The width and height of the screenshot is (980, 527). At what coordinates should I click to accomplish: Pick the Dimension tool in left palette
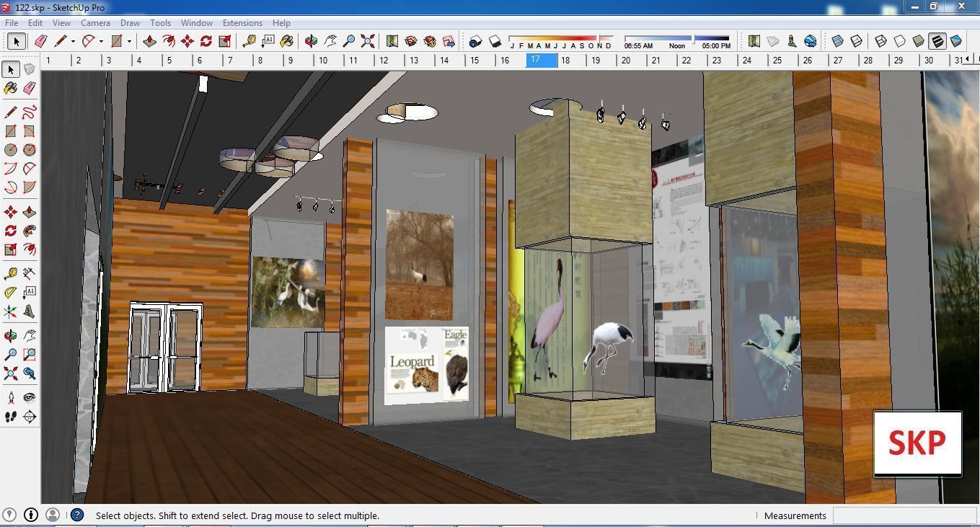coord(29,274)
